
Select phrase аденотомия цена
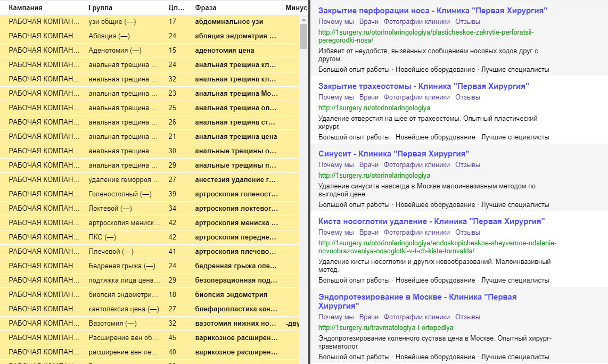click(x=225, y=51)
